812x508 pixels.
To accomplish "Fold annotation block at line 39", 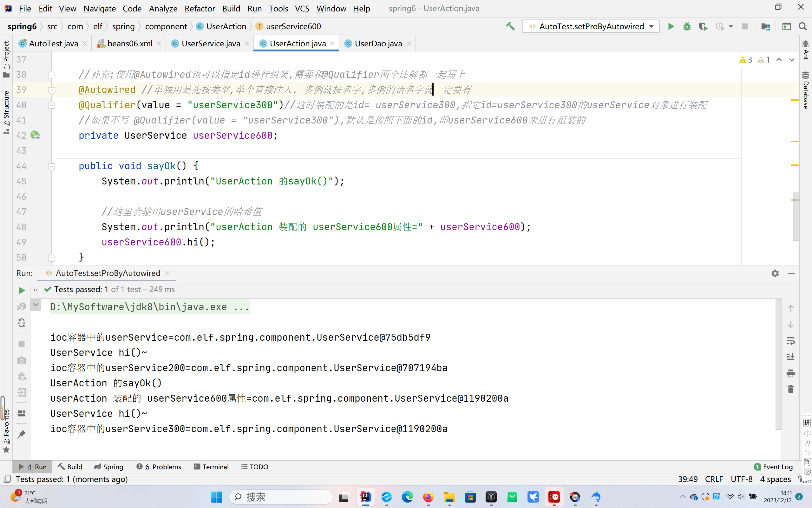I will pyautogui.click(x=52, y=90).
